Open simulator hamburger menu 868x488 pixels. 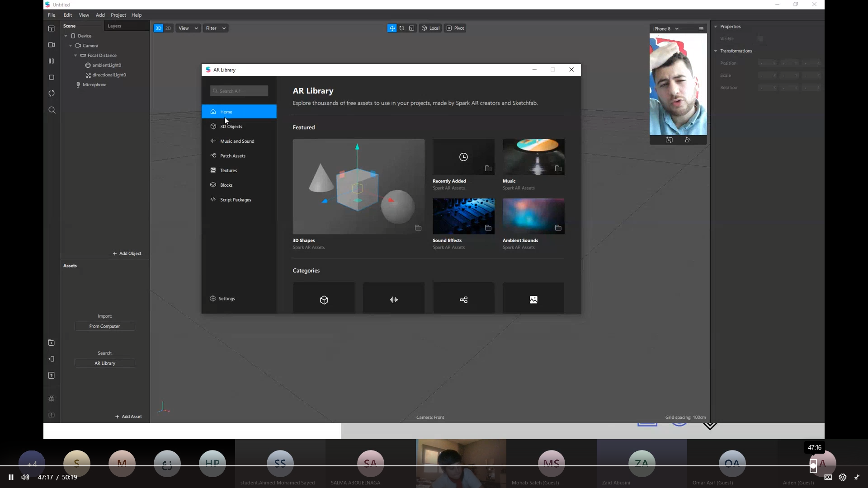(701, 28)
